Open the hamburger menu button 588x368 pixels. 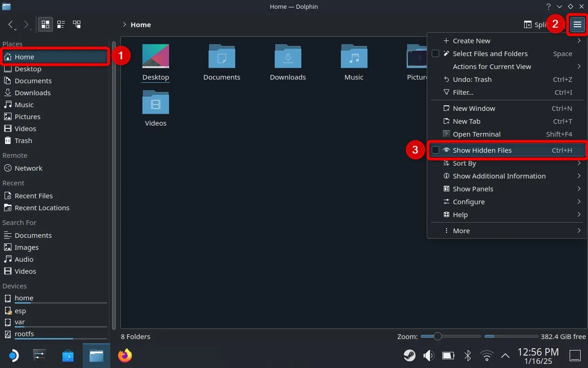pos(577,24)
